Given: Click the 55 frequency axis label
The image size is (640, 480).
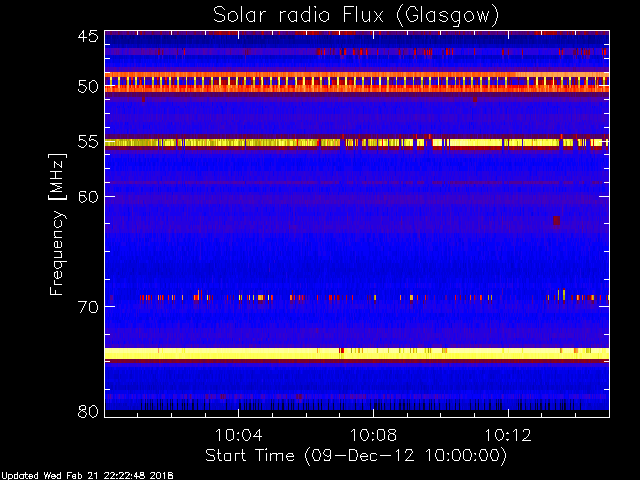Looking at the screenshot, I should [88, 142].
